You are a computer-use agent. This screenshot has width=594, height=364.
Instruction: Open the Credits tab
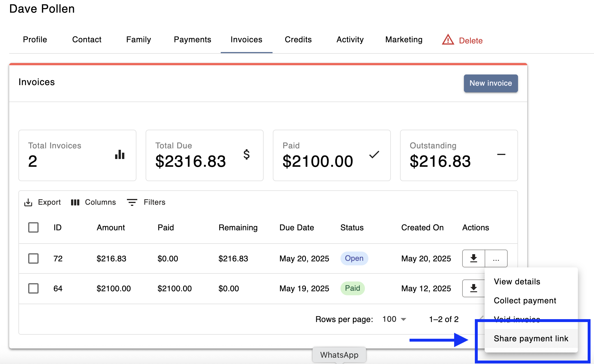pyautogui.click(x=298, y=40)
